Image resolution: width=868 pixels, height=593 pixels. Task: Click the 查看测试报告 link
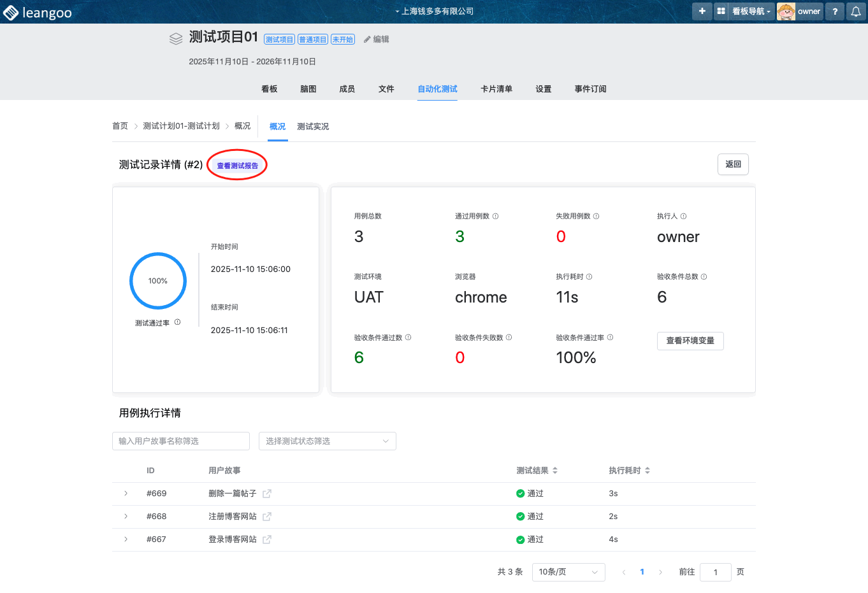238,166
